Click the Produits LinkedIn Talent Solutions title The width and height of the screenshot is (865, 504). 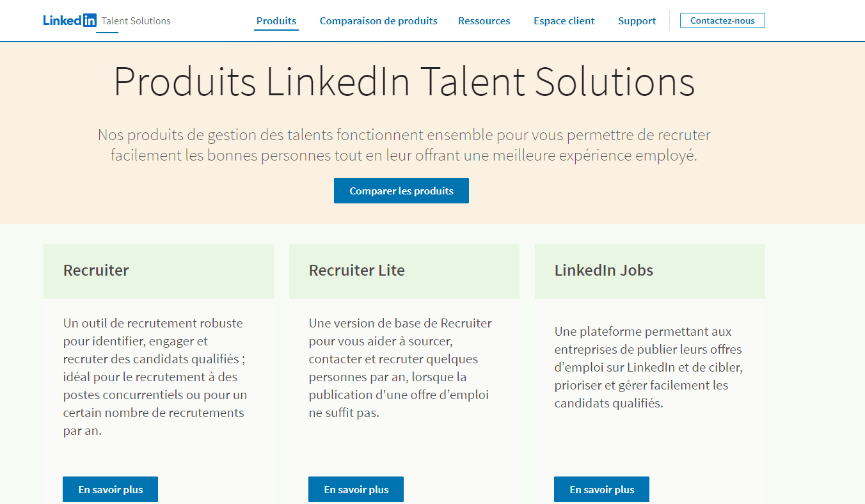coord(404,83)
